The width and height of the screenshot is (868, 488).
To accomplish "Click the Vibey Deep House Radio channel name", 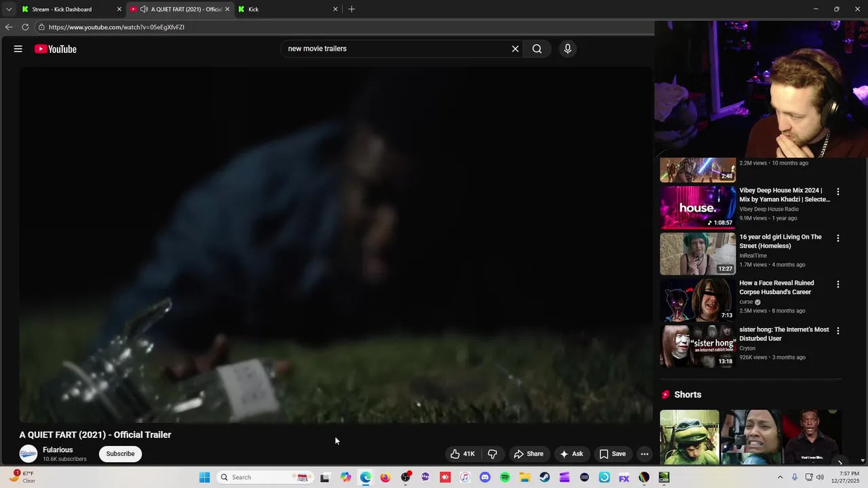I will 768,209.
